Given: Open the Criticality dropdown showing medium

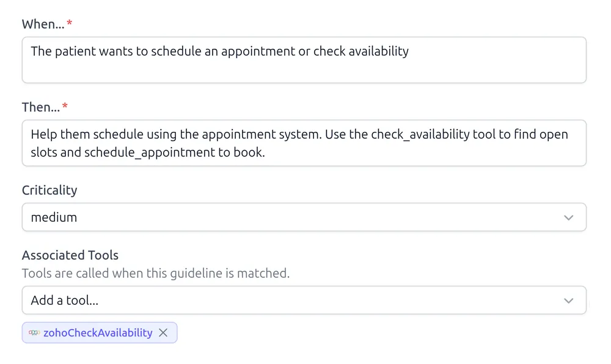Looking at the screenshot, I should point(304,217).
